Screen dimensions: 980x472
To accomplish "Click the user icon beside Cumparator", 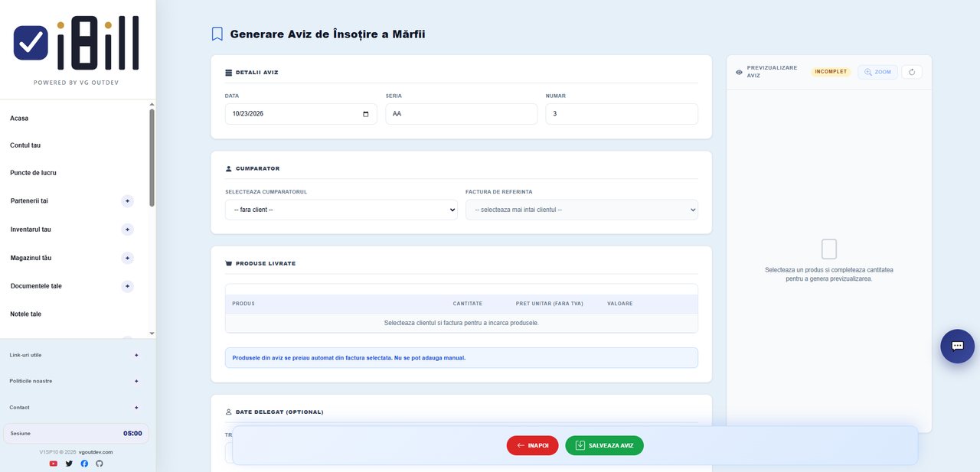I will click(x=228, y=168).
